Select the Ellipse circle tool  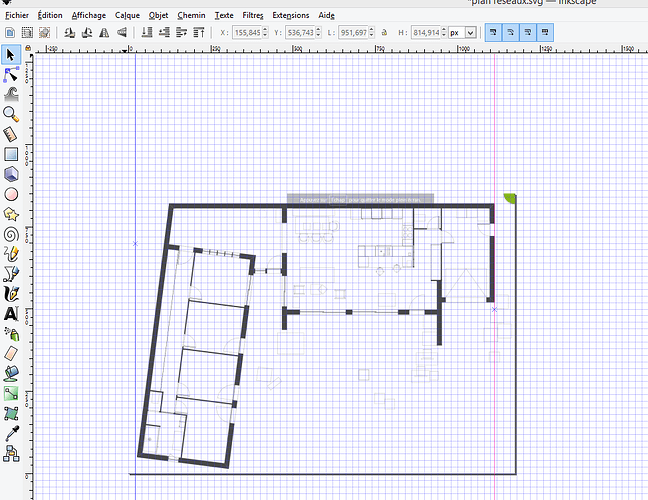click(x=11, y=194)
